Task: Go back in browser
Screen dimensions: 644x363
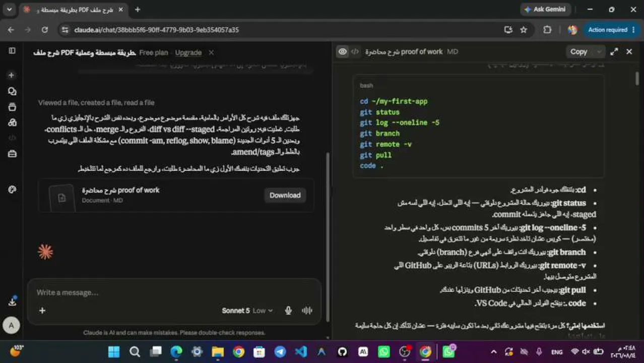Action: [11, 30]
